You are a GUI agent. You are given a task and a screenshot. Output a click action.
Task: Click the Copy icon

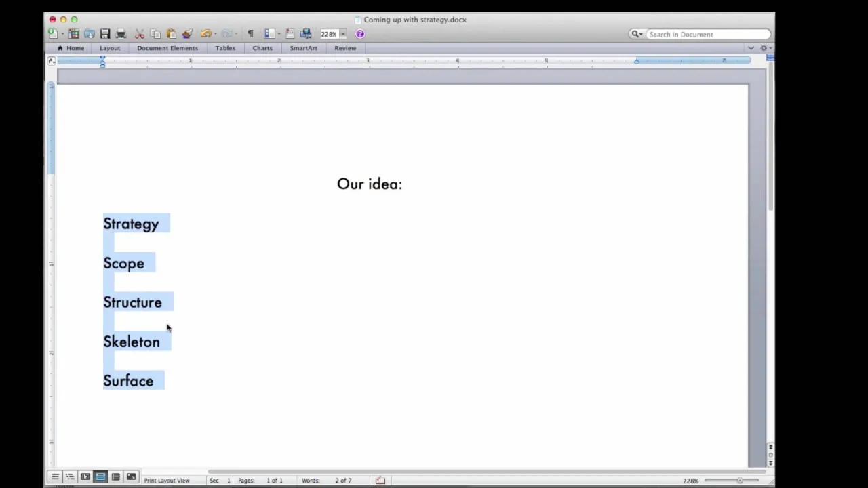pyautogui.click(x=155, y=34)
